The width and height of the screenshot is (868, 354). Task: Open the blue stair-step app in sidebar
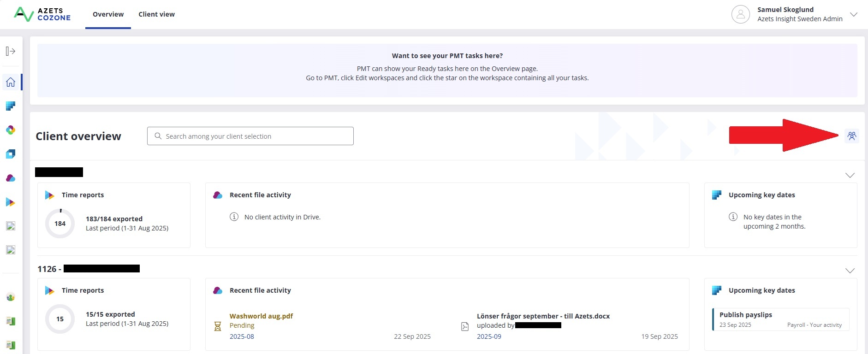[11, 106]
